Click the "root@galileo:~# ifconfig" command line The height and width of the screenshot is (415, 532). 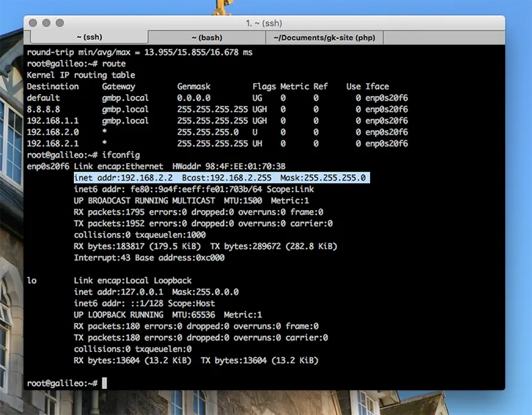tap(84, 155)
